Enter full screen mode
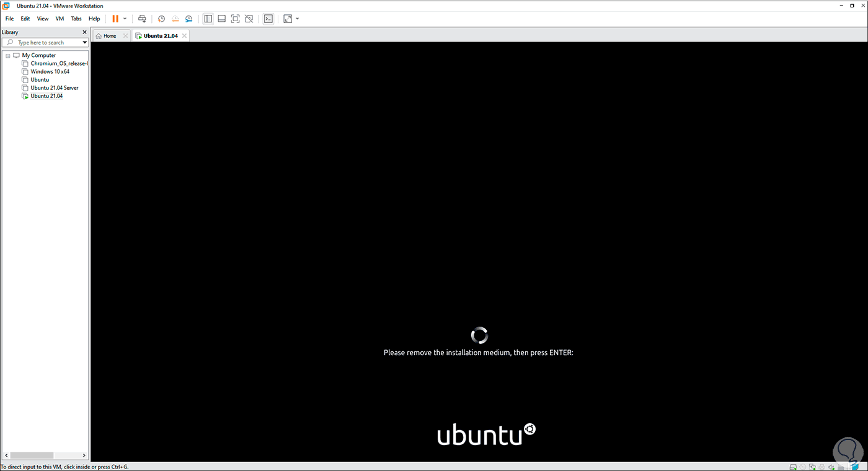The image size is (868, 471). pyautogui.click(x=236, y=19)
